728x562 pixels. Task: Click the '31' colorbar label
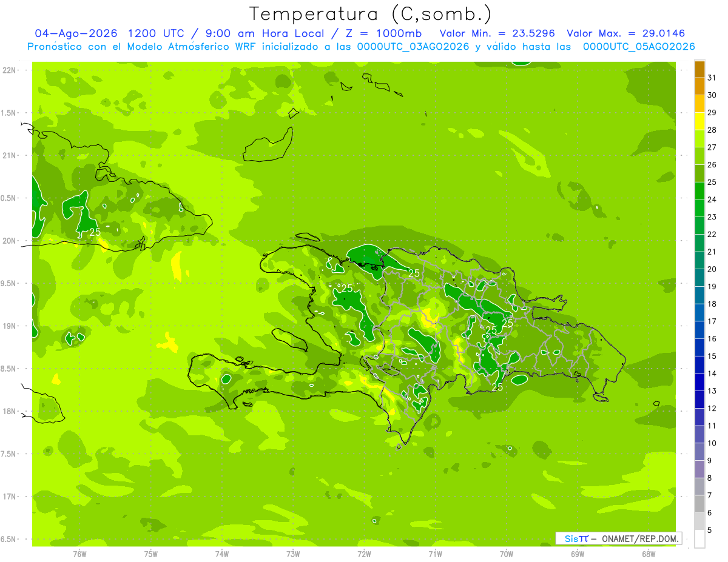click(712, 78)
